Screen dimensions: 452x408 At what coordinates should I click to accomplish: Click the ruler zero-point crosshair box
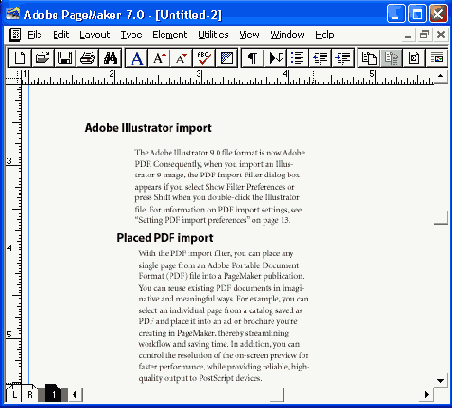point(14,77)
